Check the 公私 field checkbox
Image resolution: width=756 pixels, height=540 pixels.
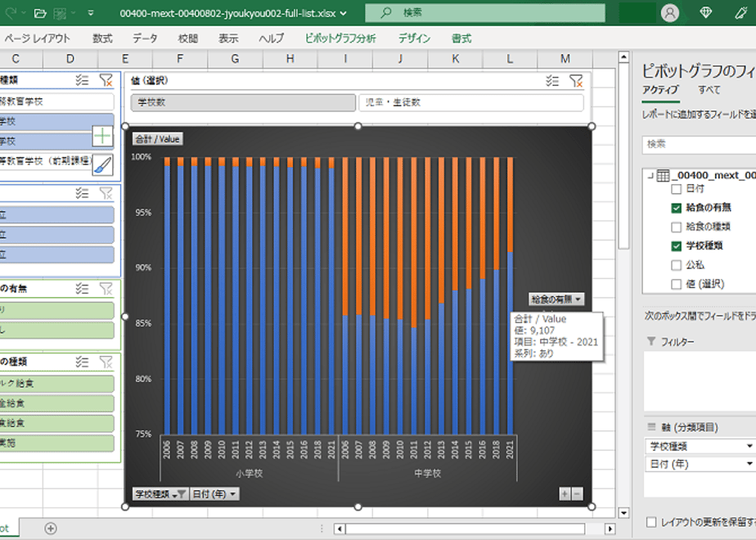click(676, 265)
